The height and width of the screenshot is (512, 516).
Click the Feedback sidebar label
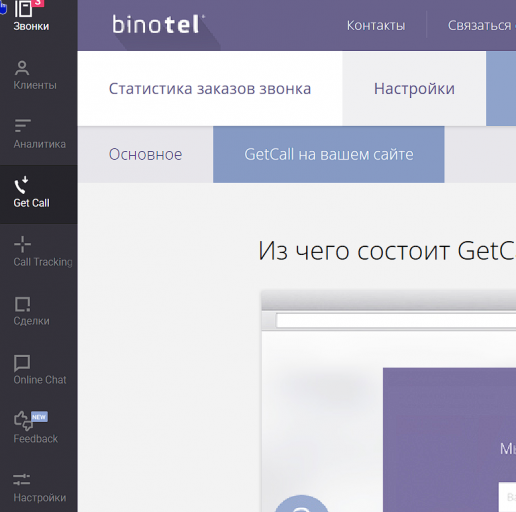pyautogui.click(x=36, y=439)
